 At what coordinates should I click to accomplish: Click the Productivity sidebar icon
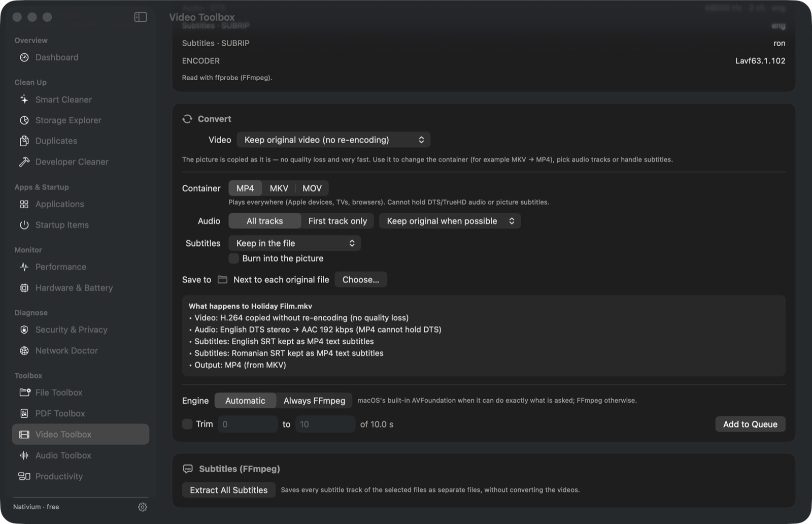pyautogui.click(x=24, y=476)
